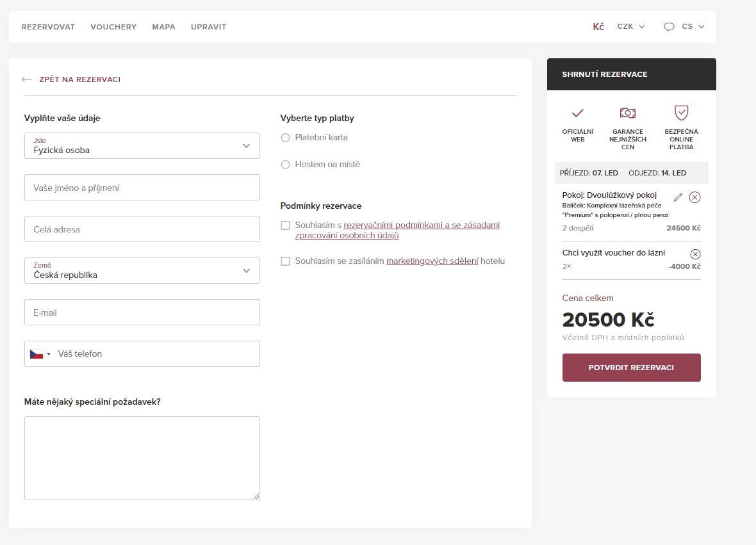This screenshot has width=756, height=545.
Task: Click the pencil edit icon for room
Action: pyautogui.click(x=678, y=197)
